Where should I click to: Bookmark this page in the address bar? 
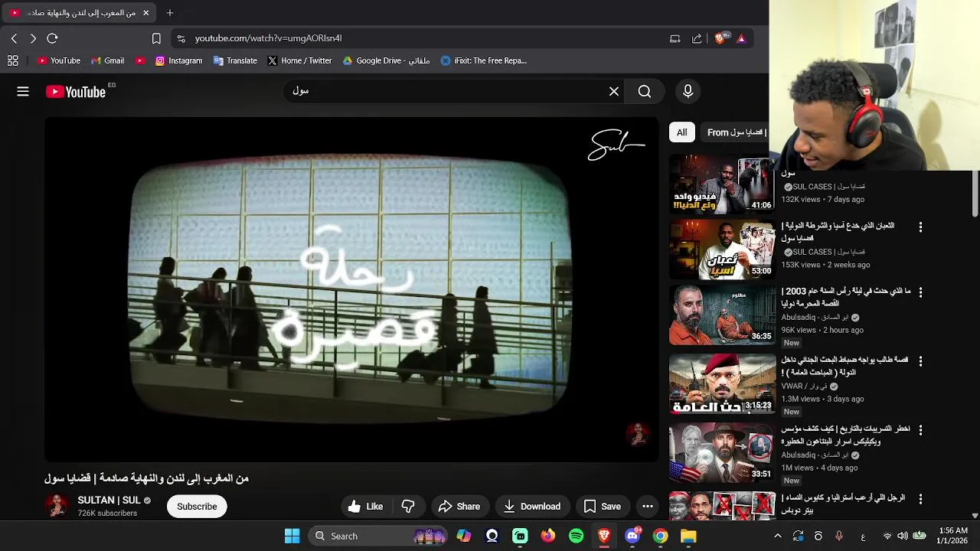[156, 38]
